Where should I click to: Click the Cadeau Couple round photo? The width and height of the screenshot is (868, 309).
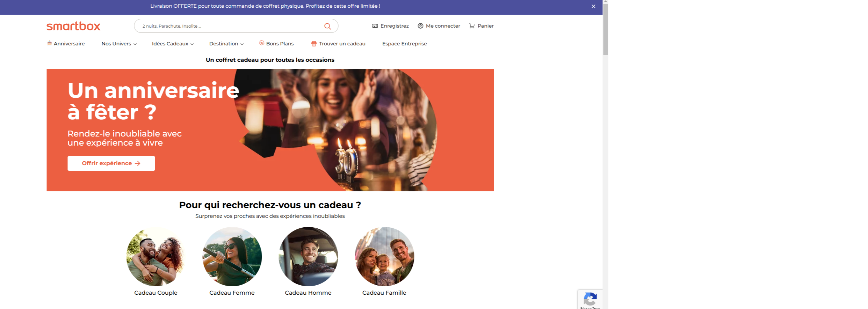(x=156, y=257)
